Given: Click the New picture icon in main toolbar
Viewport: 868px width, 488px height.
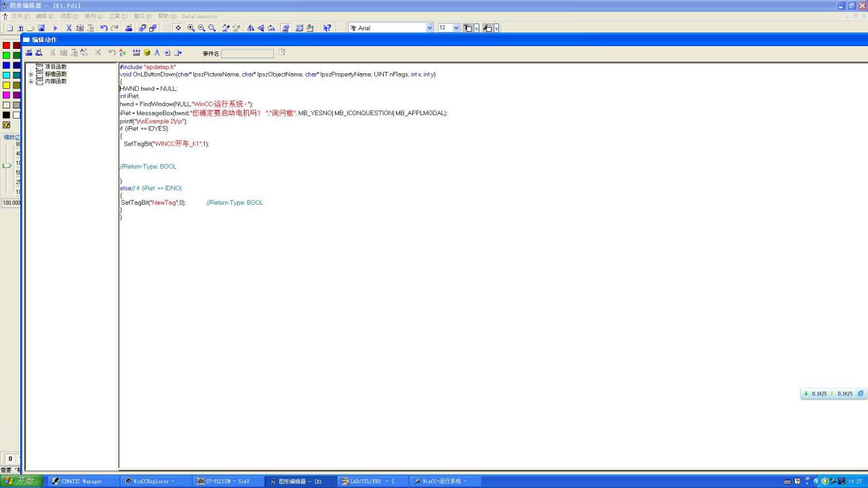Looking at the screenshot, I should pyautogui.click(x=9, y=28).
